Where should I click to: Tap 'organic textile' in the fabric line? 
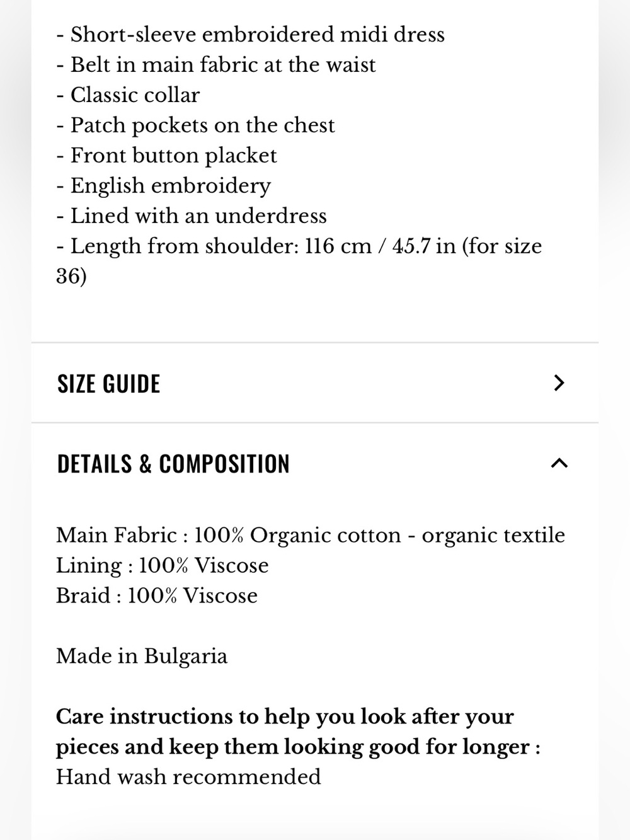[x=493, y=535]
